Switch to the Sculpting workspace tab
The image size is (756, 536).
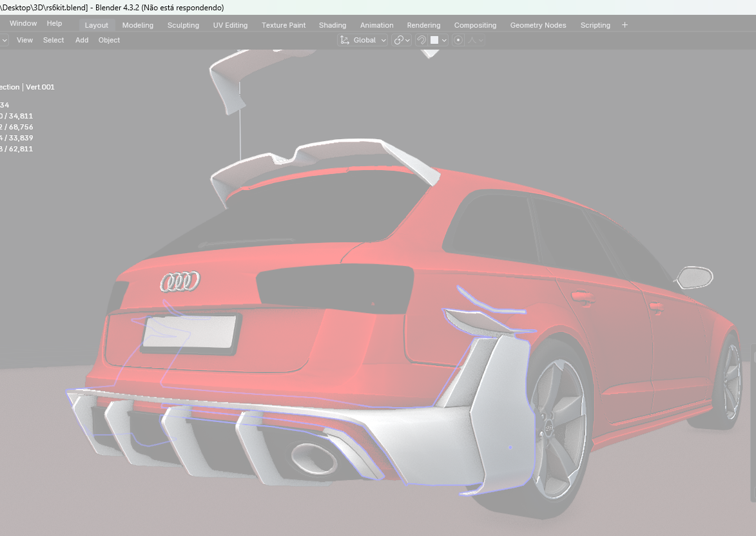point(183,25)
